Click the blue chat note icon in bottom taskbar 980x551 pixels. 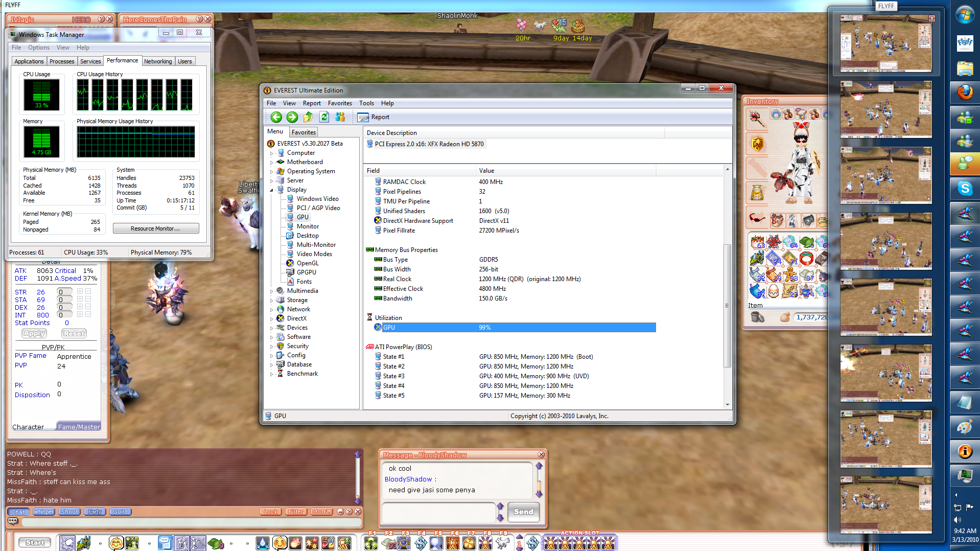[x=165, y=543]
